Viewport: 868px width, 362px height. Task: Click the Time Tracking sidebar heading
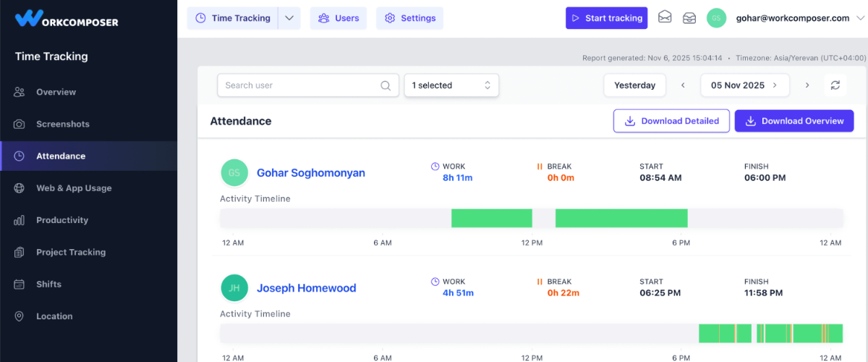(x=51, y=56)
